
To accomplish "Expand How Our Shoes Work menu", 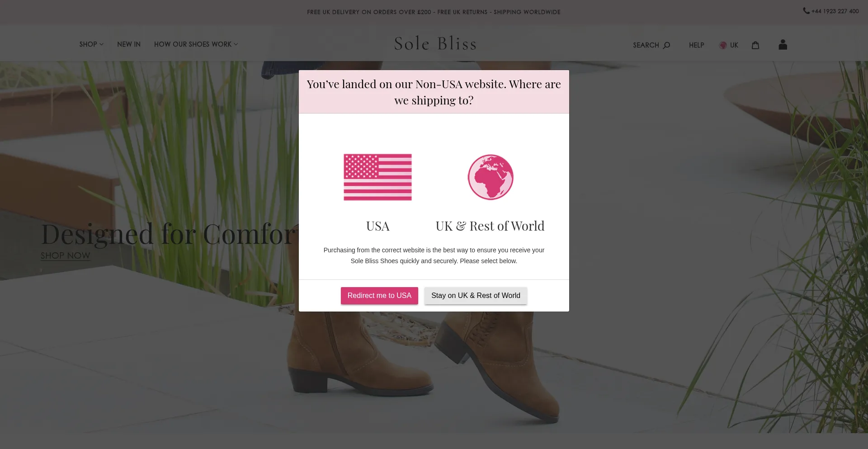I will pos(196,44).
